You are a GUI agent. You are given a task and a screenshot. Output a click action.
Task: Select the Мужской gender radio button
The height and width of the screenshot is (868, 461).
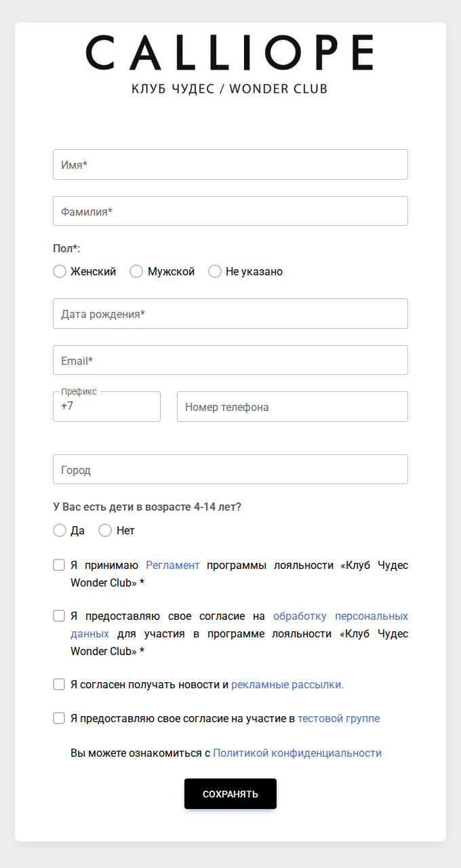pos(136,271)
